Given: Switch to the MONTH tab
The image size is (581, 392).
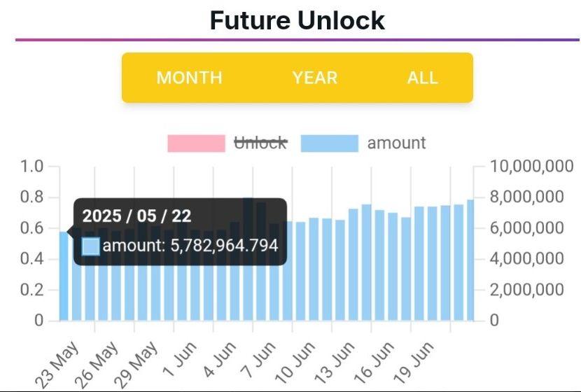Looking at the screenshot, I should 189,78.
